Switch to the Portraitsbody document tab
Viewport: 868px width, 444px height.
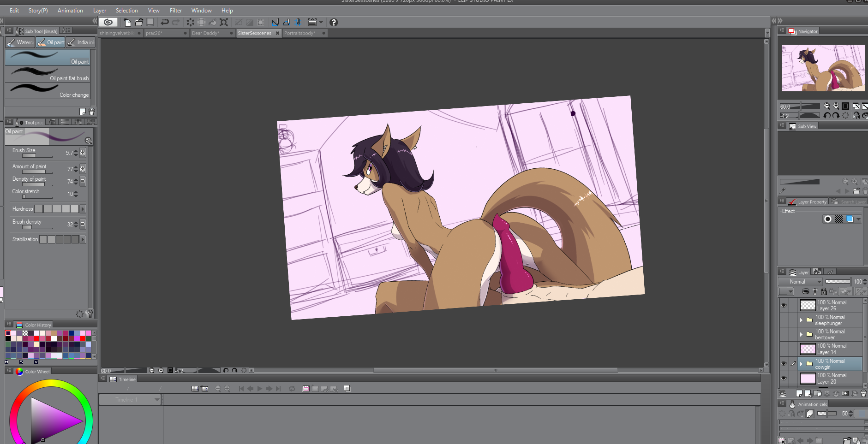click(299, 33)
